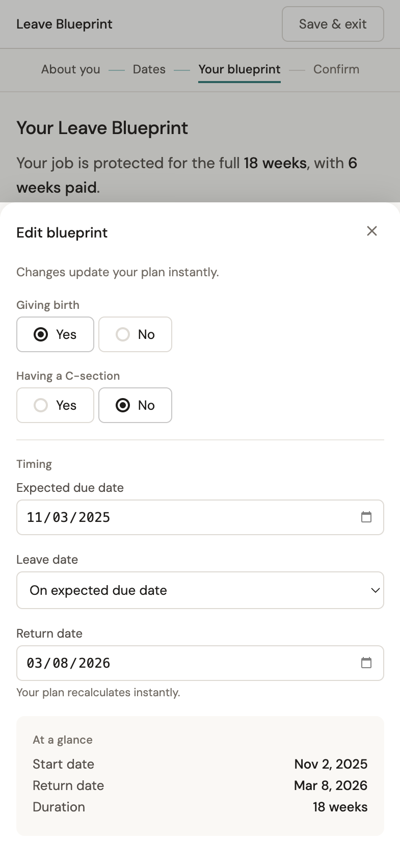
Task: Go to the About you step
Action: point(71,69)
